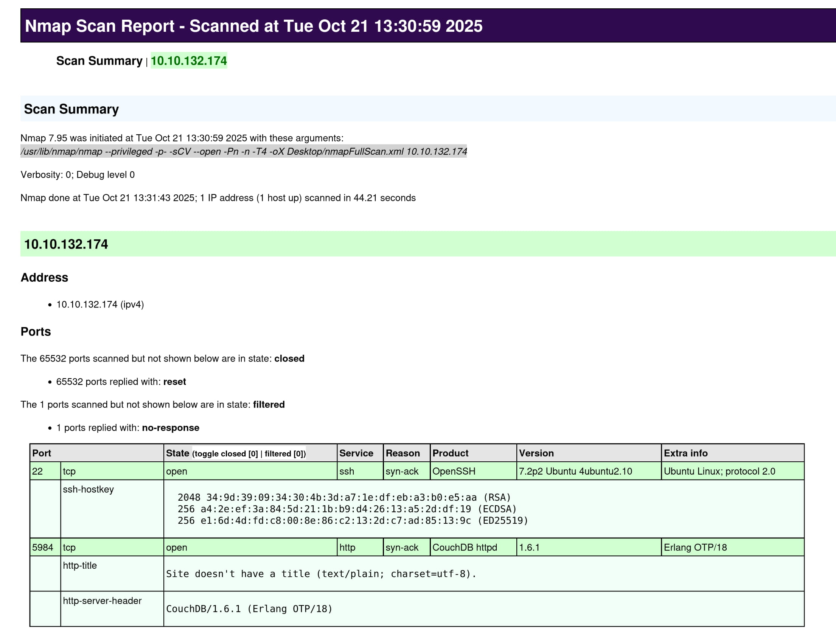Click the OpenSSH product cell
Image resolution: width=836 pixels, height=644 pixels.
454,472
